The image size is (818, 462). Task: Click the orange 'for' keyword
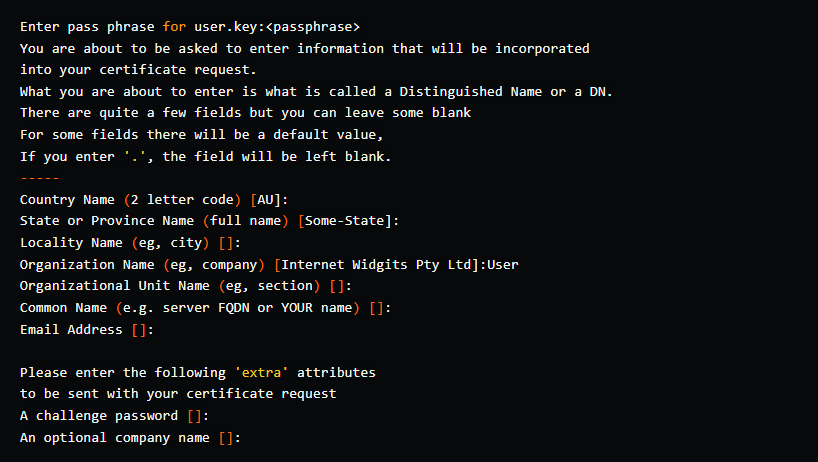coord(174,27)
